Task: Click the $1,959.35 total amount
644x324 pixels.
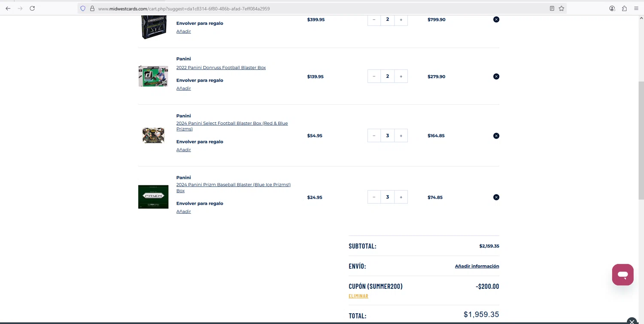Action: tap(481, 315)
